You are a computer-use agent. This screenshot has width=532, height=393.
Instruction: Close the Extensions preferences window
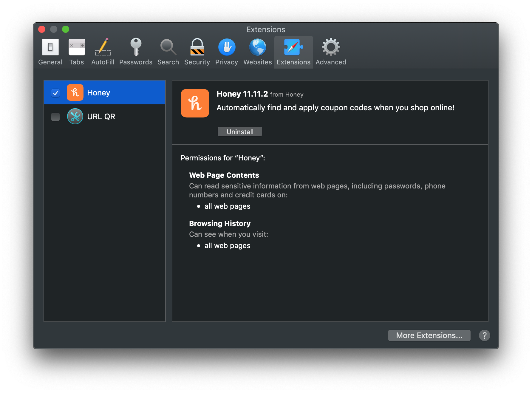pyautogui.click(x=42, y=29)
